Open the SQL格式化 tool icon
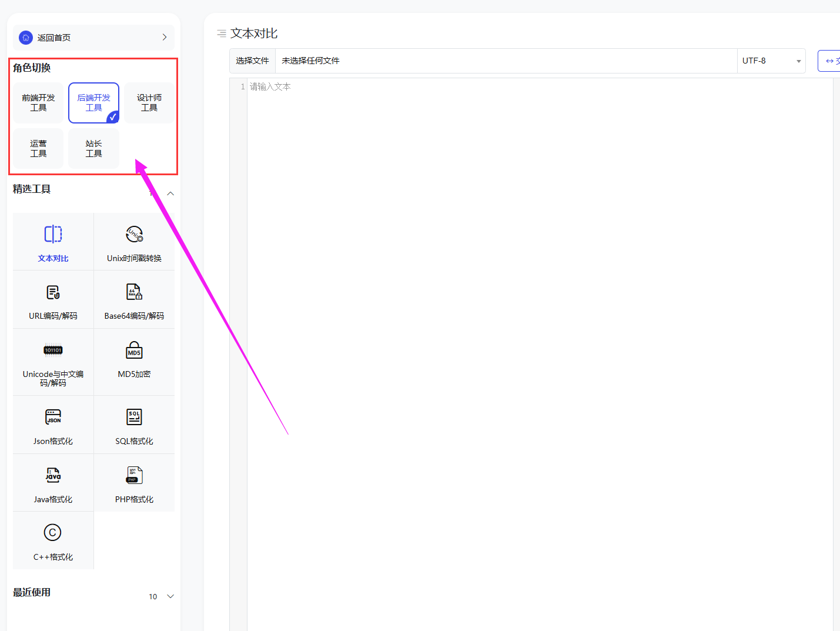This screenshot has height=631, width=840. tap(134, 417)
